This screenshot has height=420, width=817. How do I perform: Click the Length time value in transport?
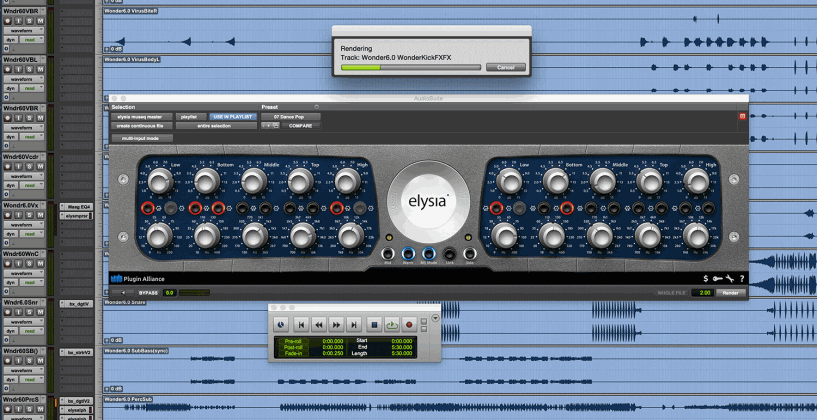point(402,353)
